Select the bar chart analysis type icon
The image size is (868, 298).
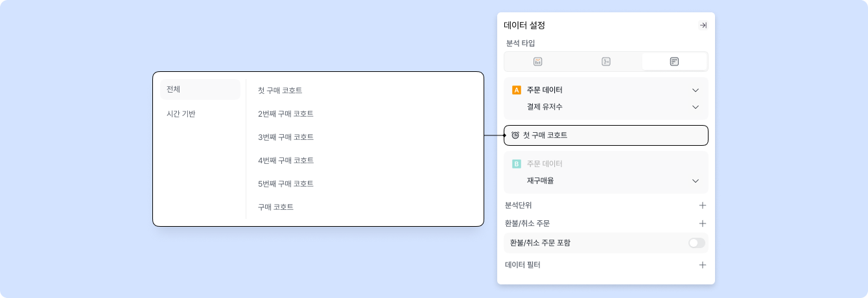point(537,62)
